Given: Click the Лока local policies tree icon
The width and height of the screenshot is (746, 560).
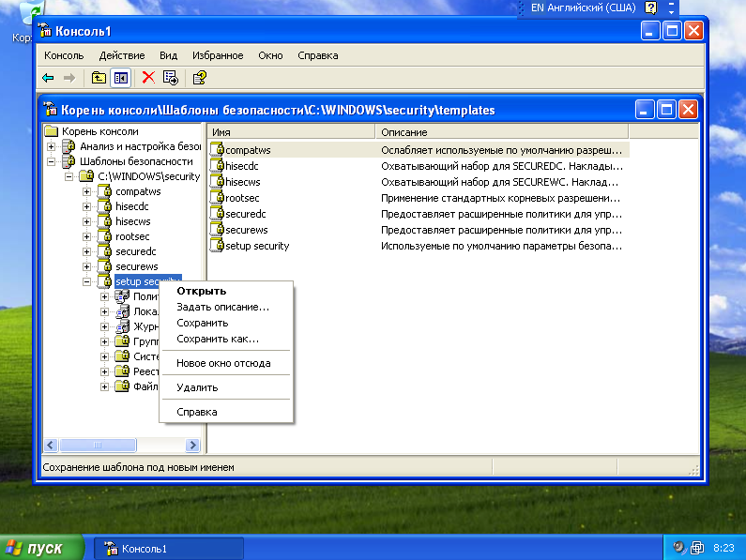Looking at the screenshot, I should click(x=122, y=311).
